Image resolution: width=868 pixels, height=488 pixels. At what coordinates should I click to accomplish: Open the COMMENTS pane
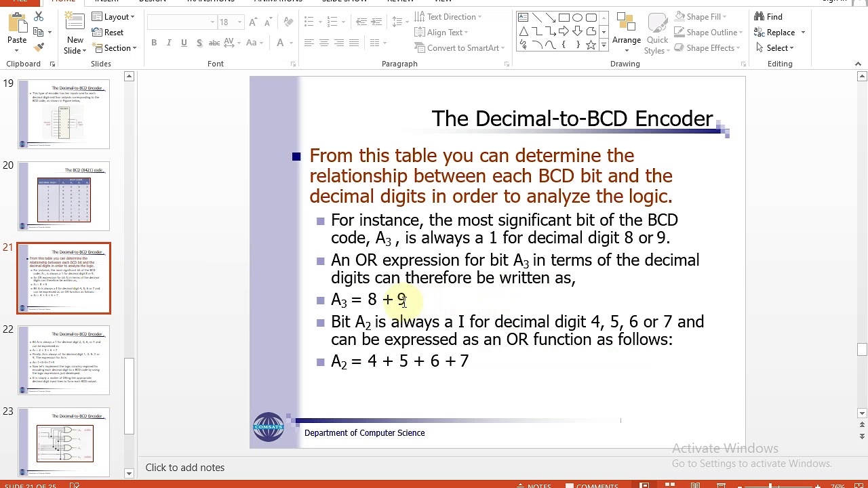pos(591,485)
